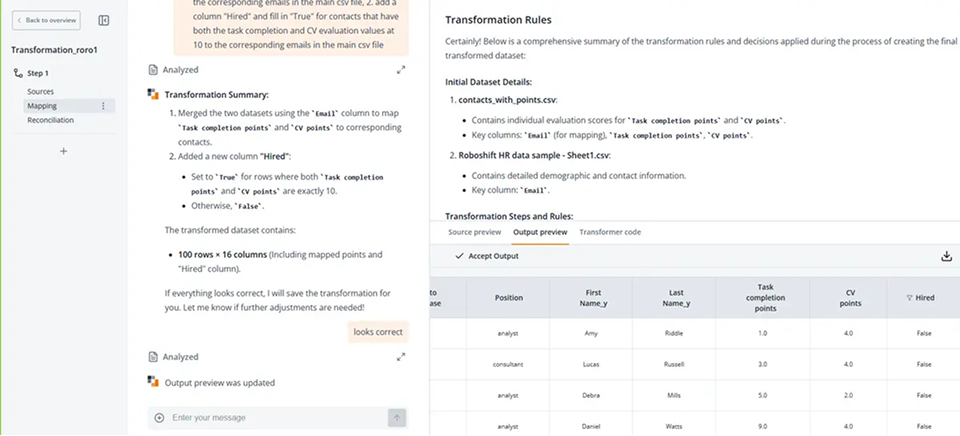The height and width of the screenshot is (436, 960).
Task: Click the Step 1 workflow icon
Action: click(18, 73)
